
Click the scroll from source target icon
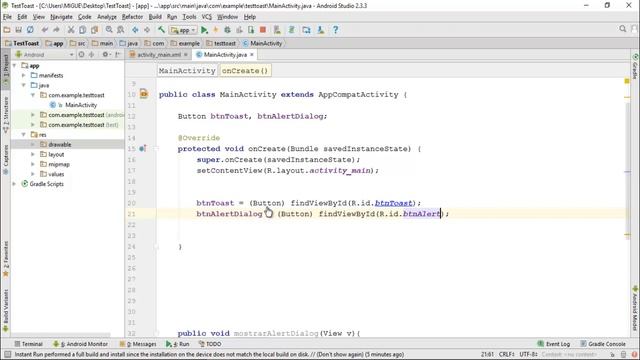(x=81, y=54)
